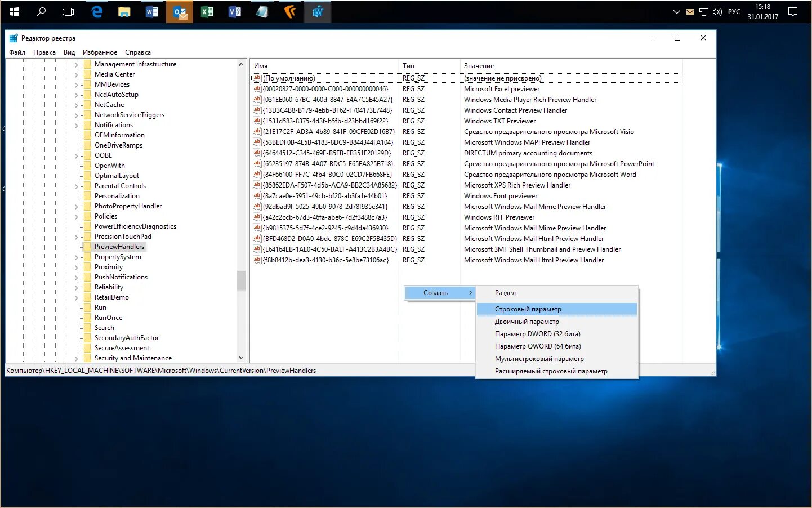Select Параметр DWORD (32 бита)

point(556,334)
